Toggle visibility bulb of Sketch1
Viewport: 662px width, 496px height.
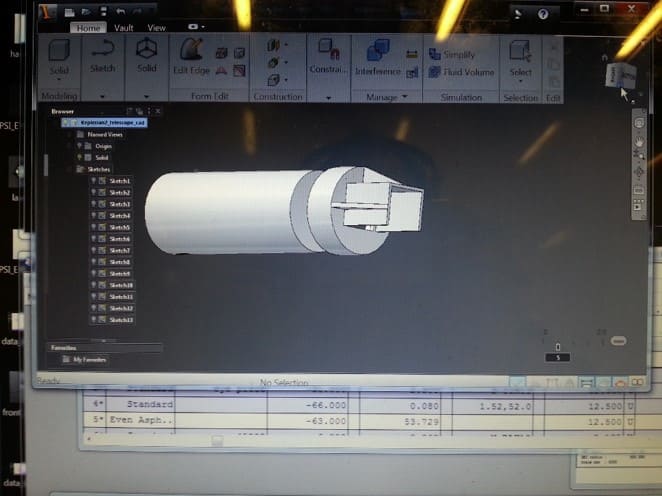coord(93,180)
